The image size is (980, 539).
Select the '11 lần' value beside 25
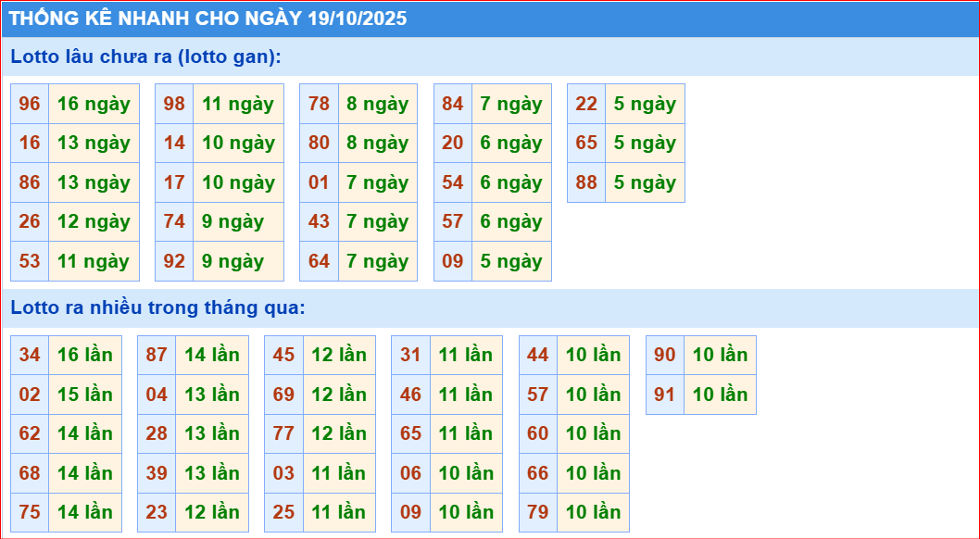[339, 512]
